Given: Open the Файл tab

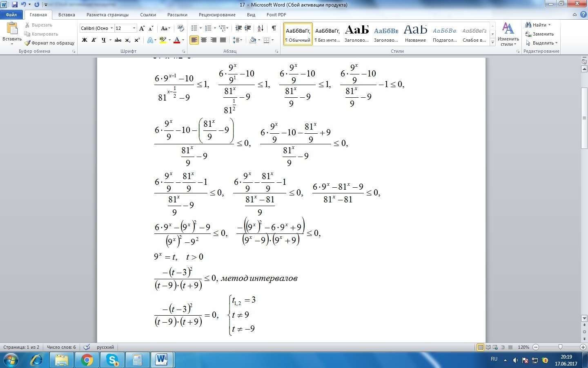Looking at the screenshot, I should pos(11,15).
